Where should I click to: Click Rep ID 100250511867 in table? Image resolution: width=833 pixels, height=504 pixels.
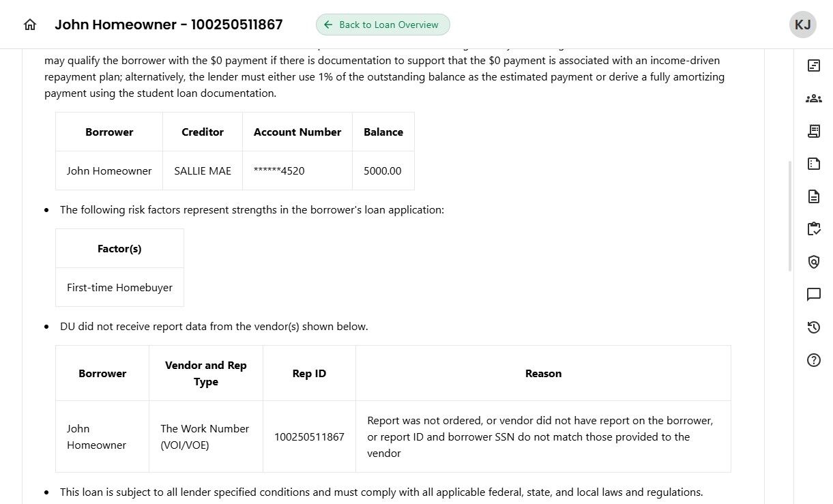tap(309, 436)
